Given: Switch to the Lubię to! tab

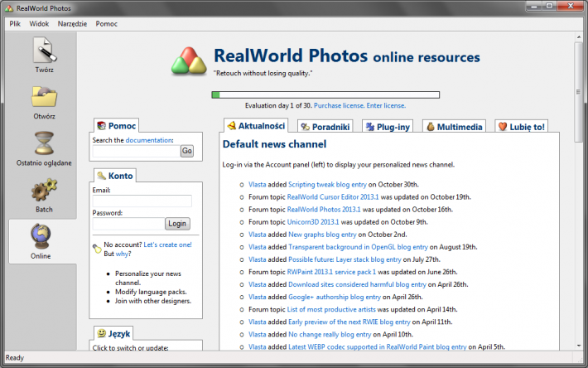Looking at the screenshot, I should pos(521,127).
